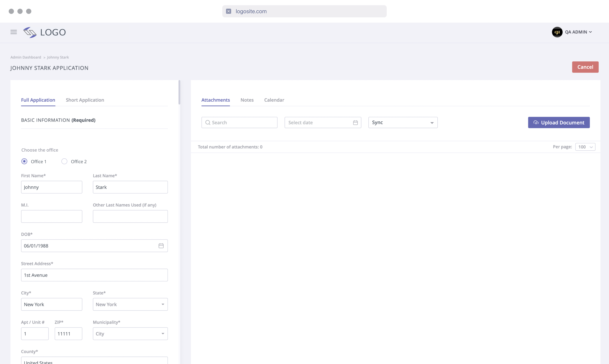Select the Office 2 radio button
This screenshot has height=364, width=609.
point(64,161)
